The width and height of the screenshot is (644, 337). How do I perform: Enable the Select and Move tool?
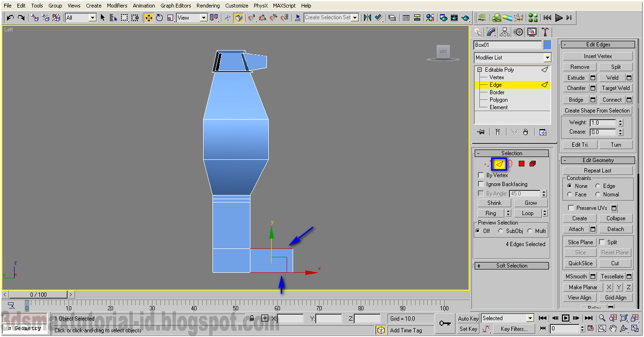149,17
